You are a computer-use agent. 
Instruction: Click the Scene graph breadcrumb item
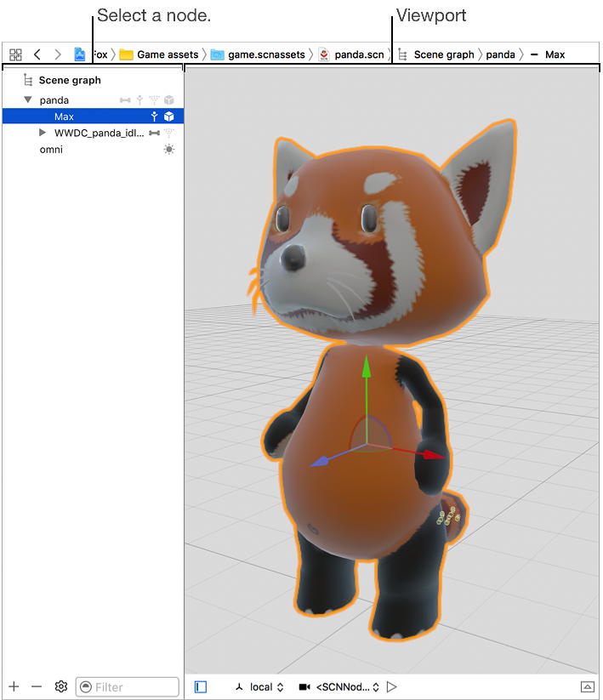point(436,54)
